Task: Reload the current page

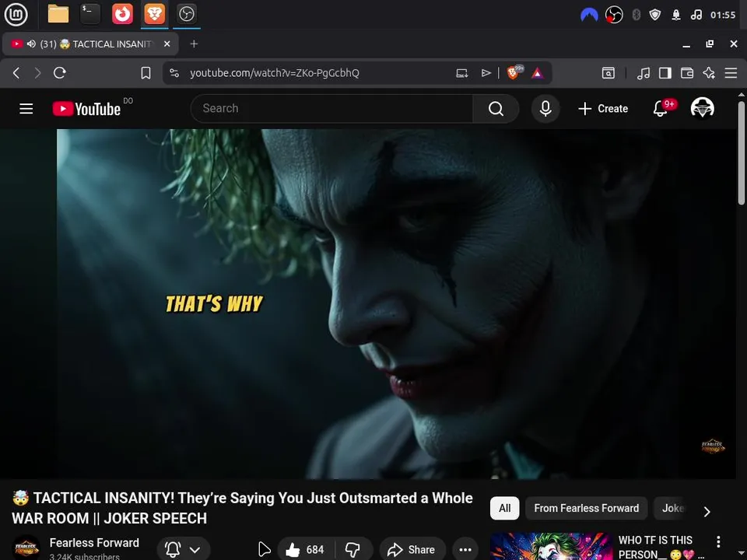Action: pos(60,73)
